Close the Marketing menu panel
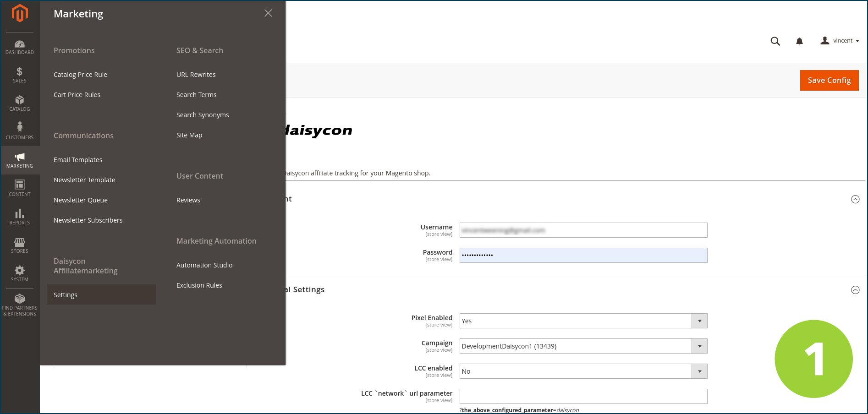This screenshot has width=868, height=414. (x=268, y=13)
